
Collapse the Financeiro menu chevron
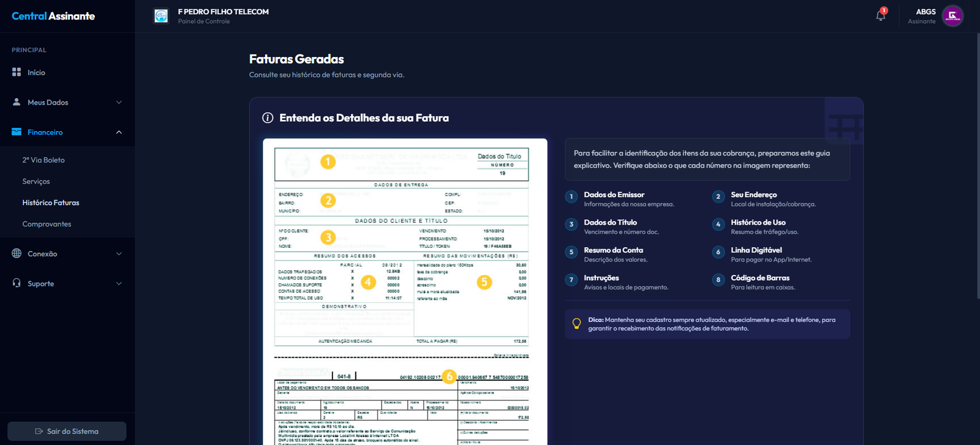pyautogui.click(x=119, y=132)
